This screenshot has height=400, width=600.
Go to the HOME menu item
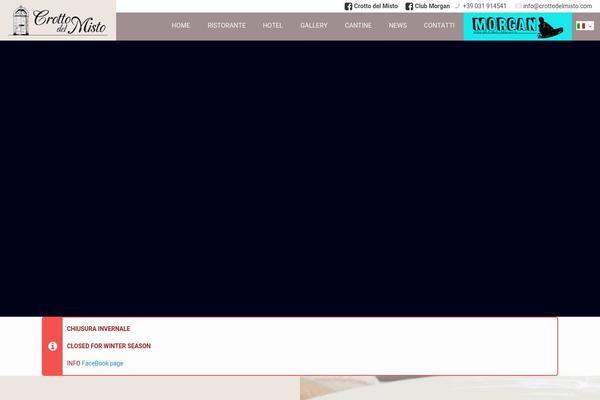click(x=181, y=26)
